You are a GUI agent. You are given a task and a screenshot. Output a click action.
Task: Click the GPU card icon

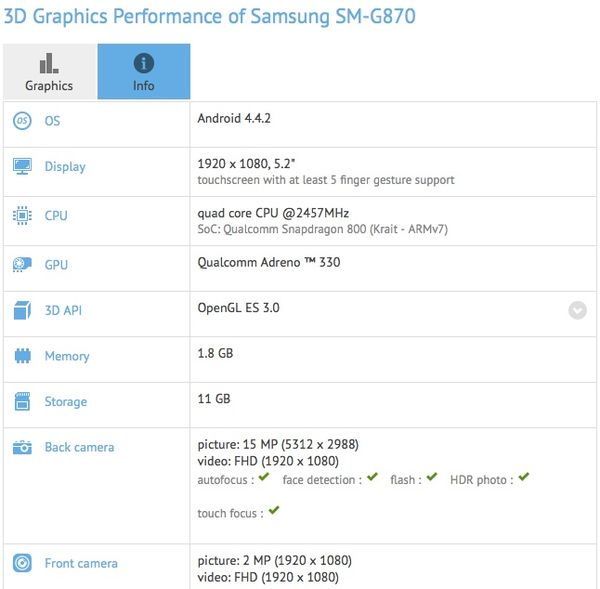(22, 265)
